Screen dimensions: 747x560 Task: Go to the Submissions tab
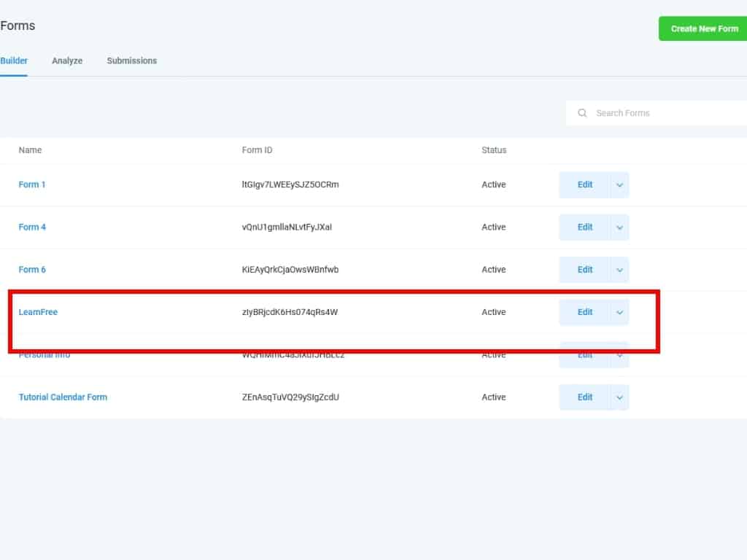(131, 61)
